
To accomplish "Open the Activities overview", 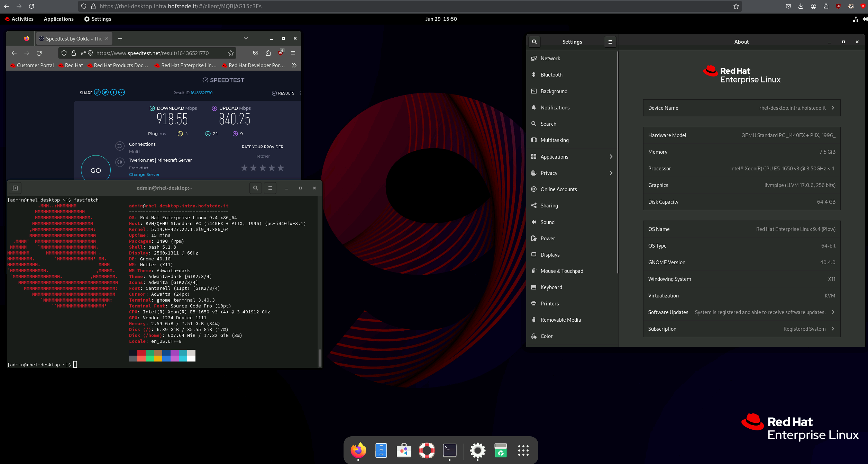I will pos(19,19).
